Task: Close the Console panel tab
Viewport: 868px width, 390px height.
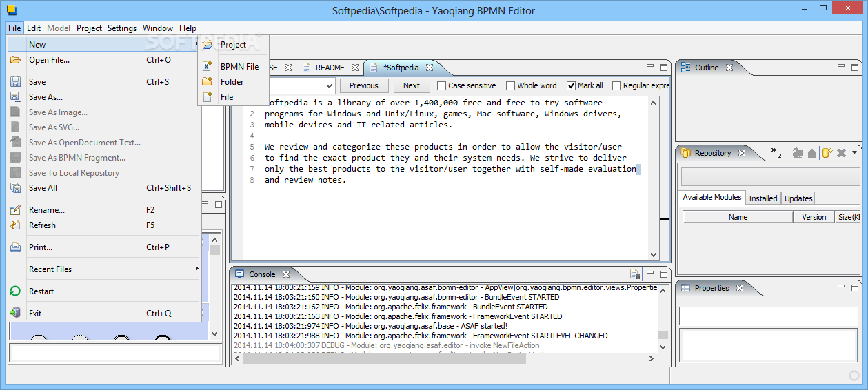Action: pyautogui.click(x=285, y=274)
